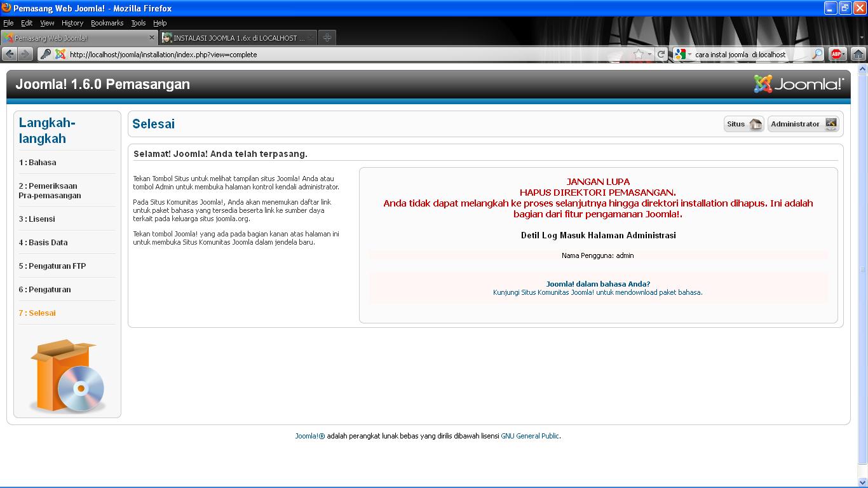Select step 4 : Basis Data
This screenshot has height=488, width=868.
point(43,242)
